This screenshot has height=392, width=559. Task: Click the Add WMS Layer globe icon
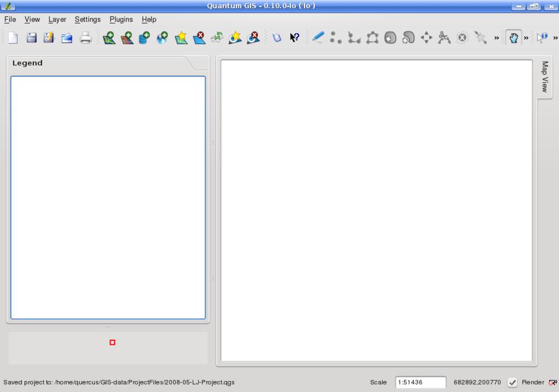(x=162, y=38)
